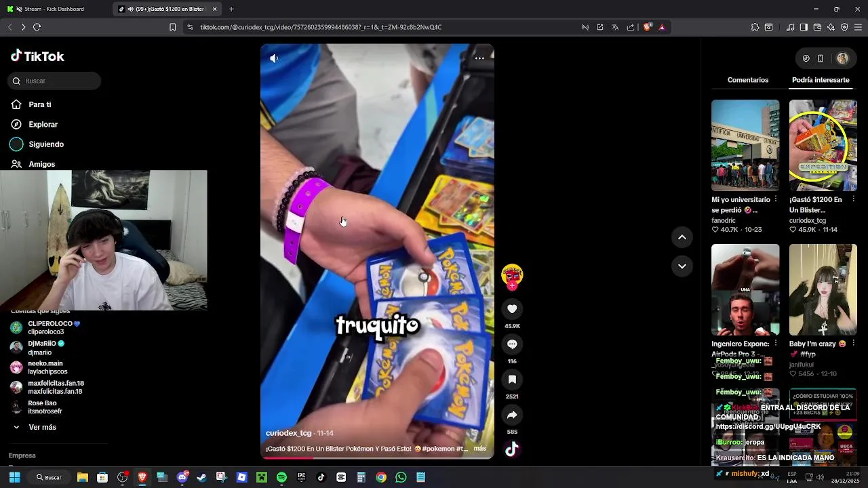Expand caption with 'más' link
Image resolution: width=868 pixels, height=488 pixels.
(479, 449)
